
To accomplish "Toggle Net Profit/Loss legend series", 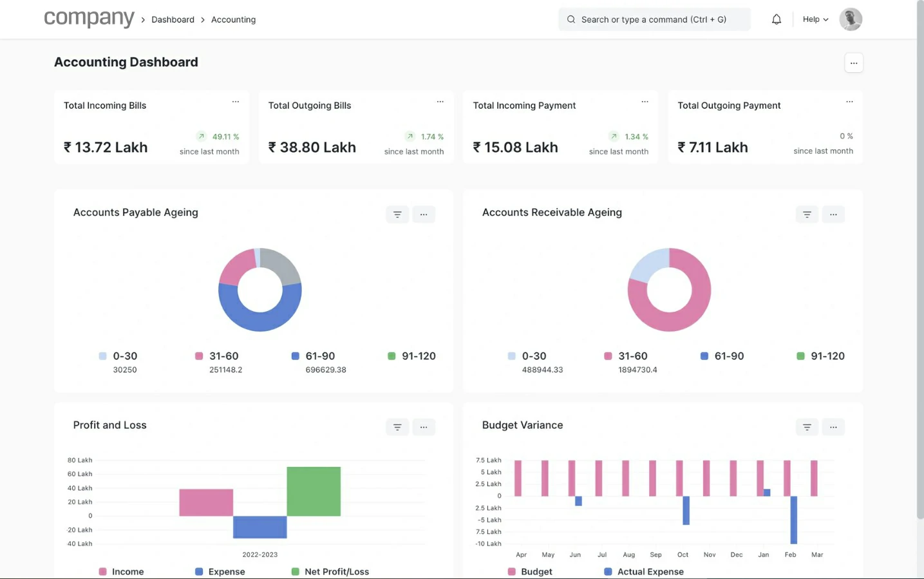I will click(336, 571).
